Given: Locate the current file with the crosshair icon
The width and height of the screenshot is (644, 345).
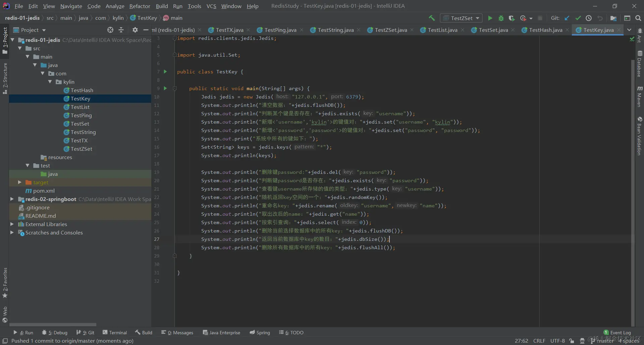Looking at the screenshot, I should (110, 30).
